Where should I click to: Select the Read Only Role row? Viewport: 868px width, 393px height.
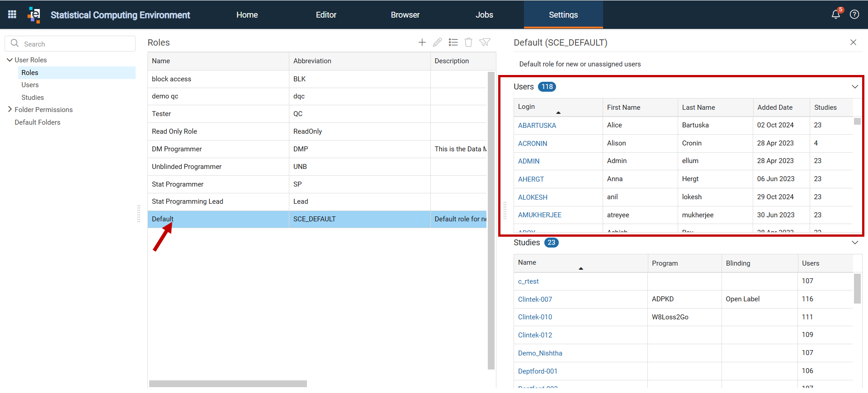click(x=317, y=131)
